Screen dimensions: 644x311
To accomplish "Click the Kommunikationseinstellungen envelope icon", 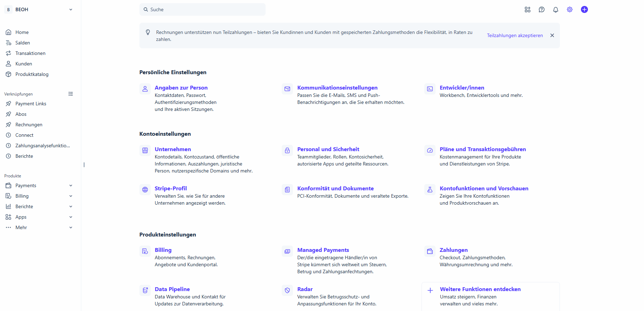I will point(287,89).
